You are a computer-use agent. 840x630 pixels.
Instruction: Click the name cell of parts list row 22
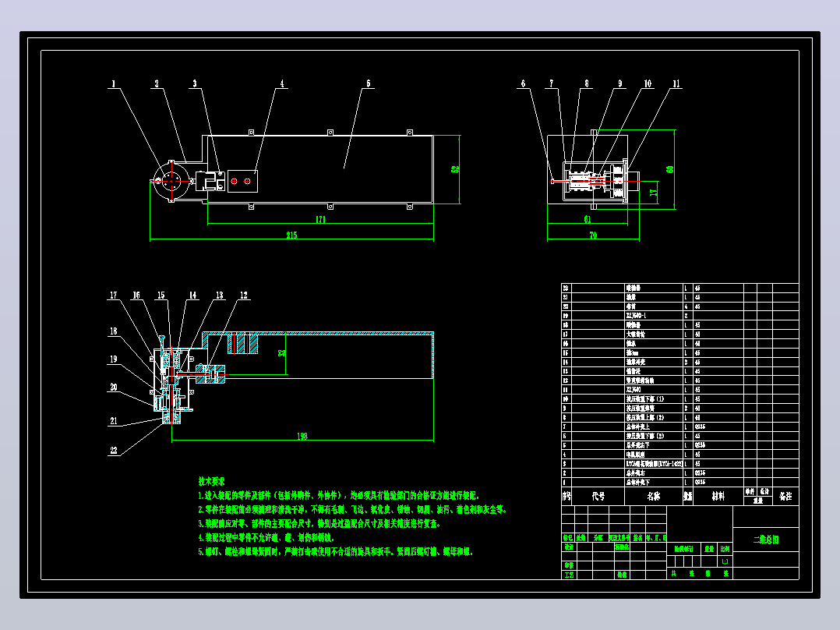pyautogui.click(x=654, y=288)
